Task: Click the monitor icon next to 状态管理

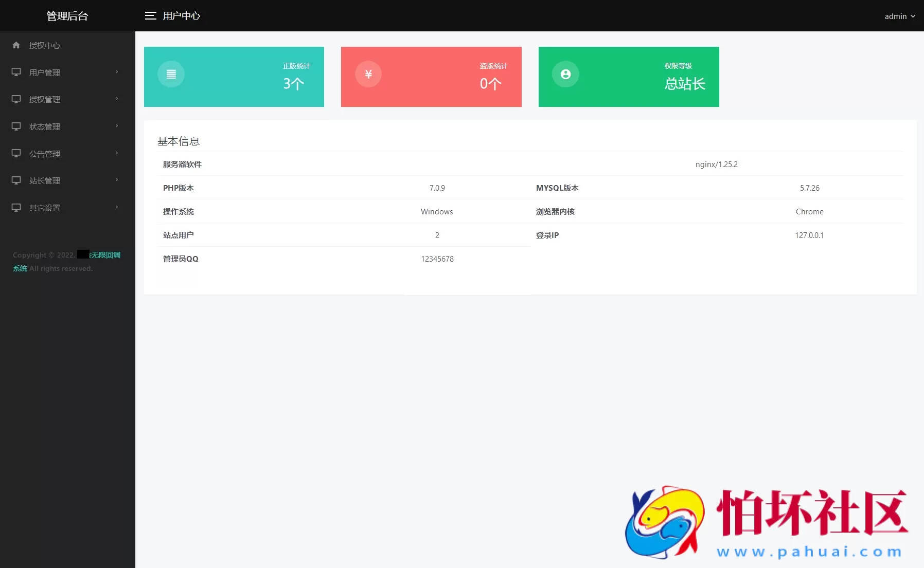Action: coord(16,126)
